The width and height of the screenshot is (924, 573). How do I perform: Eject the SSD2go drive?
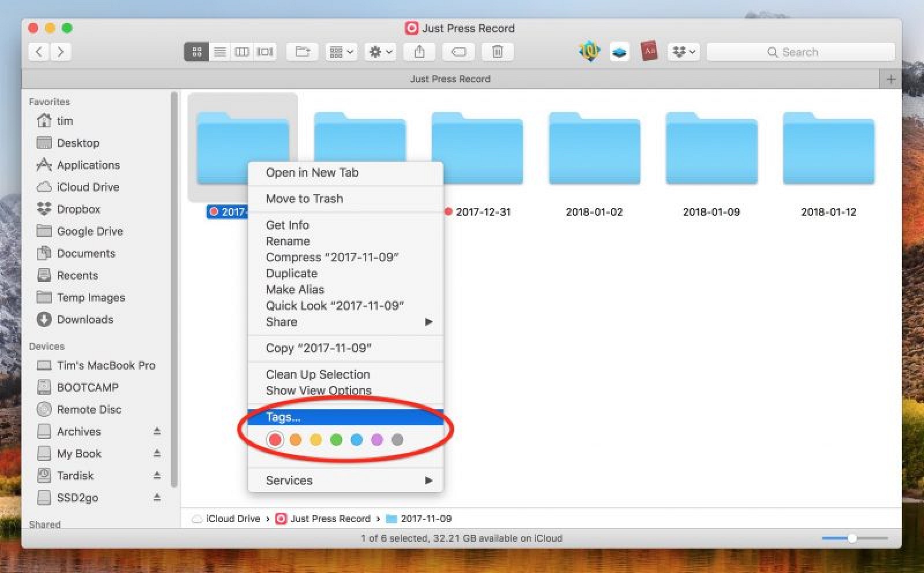click(157, 497)
